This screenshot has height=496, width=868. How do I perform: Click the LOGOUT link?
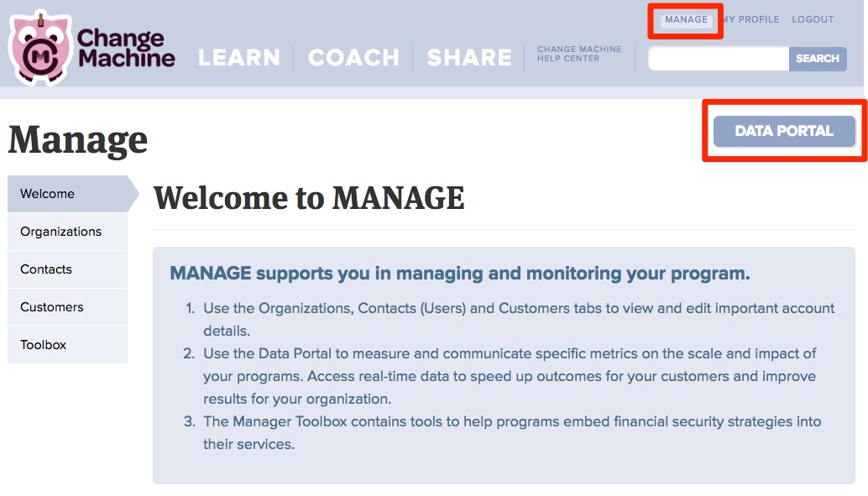click(x=813, y=19)
